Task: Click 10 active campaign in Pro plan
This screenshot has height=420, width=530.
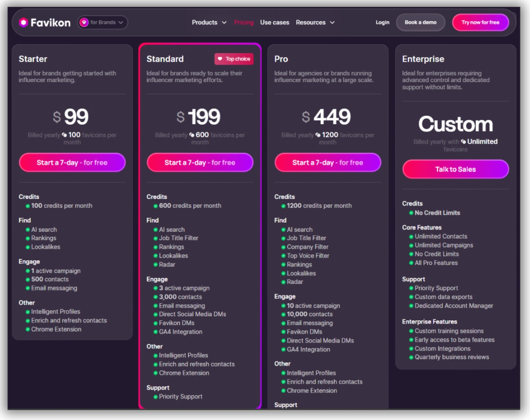Action: click(314, 305)
